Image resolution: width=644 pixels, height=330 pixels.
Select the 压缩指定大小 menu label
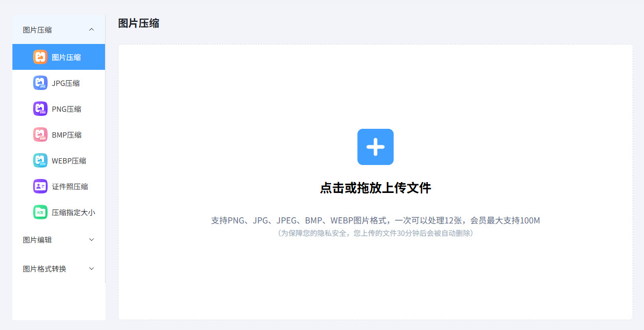click(x=73, y=213)
